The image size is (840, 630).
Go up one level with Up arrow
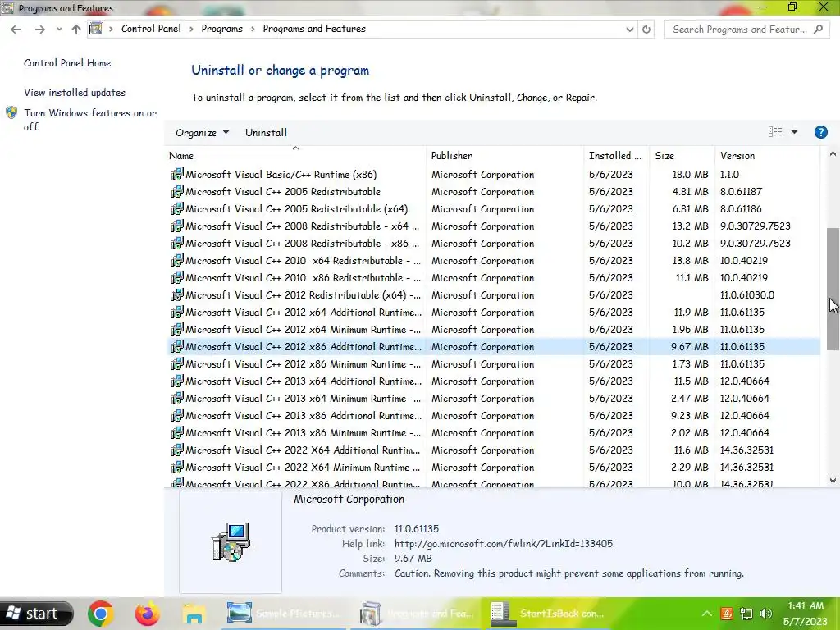(76, 30)
